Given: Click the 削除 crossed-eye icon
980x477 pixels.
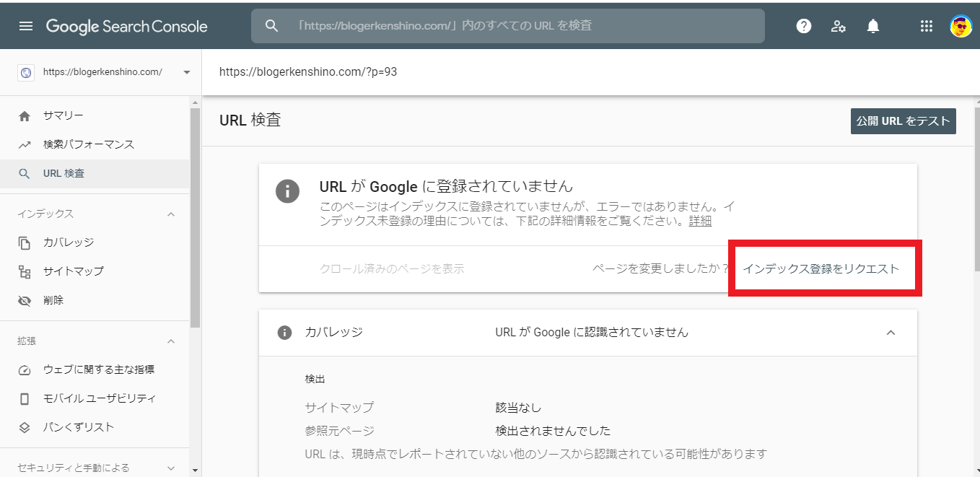Looking at the screenshot, I should point(25,300).
